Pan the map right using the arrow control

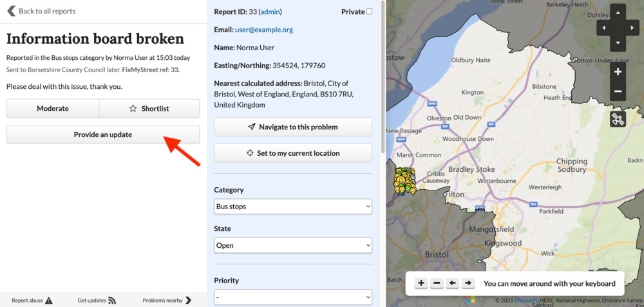632,28
